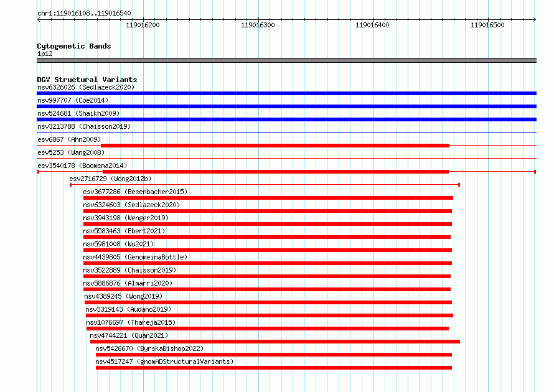The width and height of the screenshot is (554, 392).
Task: Click the blue bar of nsv6326026
Action: tap(286, 93)
